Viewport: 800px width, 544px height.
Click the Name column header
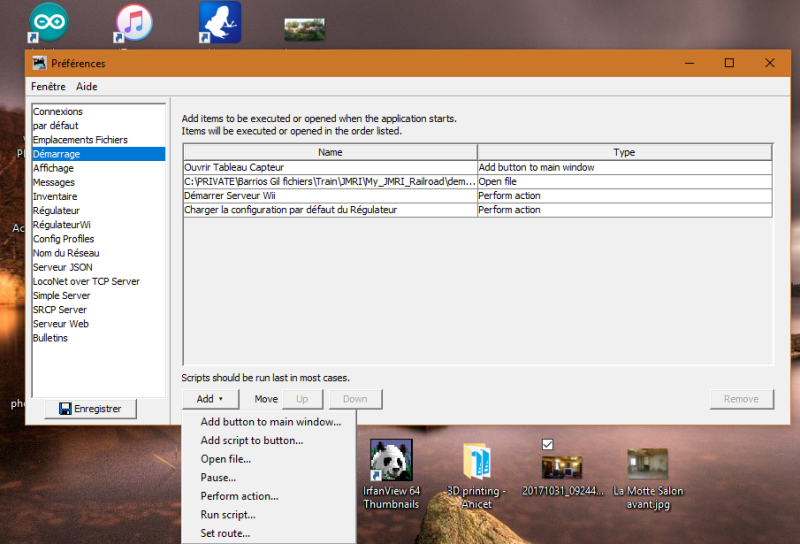330,153
